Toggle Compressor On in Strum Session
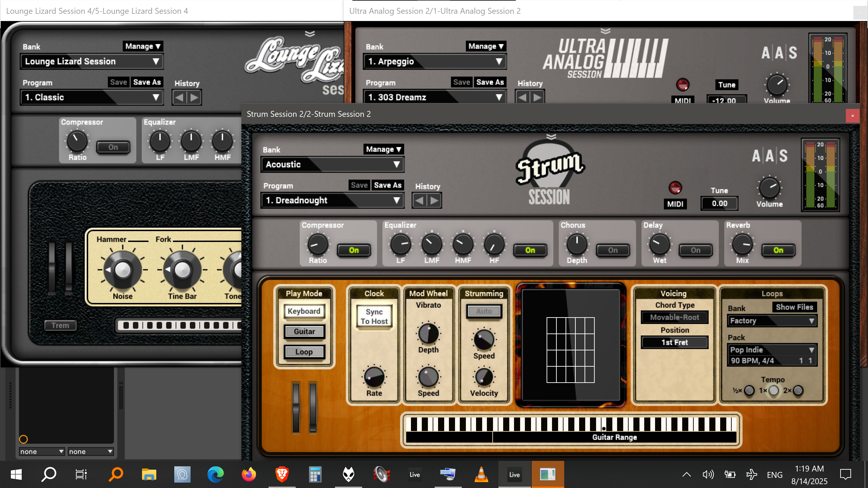The image size is (868, 488). pyautogui.click(x=354, y=250)
